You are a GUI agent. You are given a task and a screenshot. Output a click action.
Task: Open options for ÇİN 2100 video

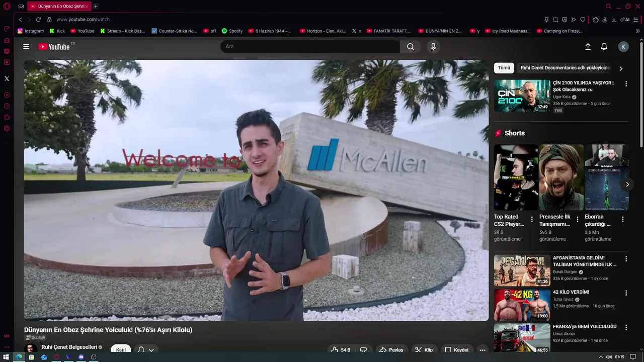coord(626,84)
